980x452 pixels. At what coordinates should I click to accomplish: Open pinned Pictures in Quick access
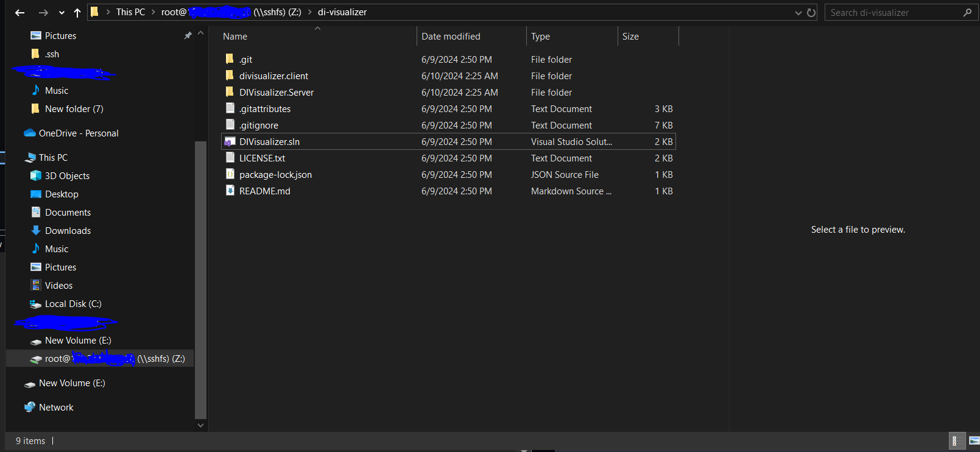[60, 36]
